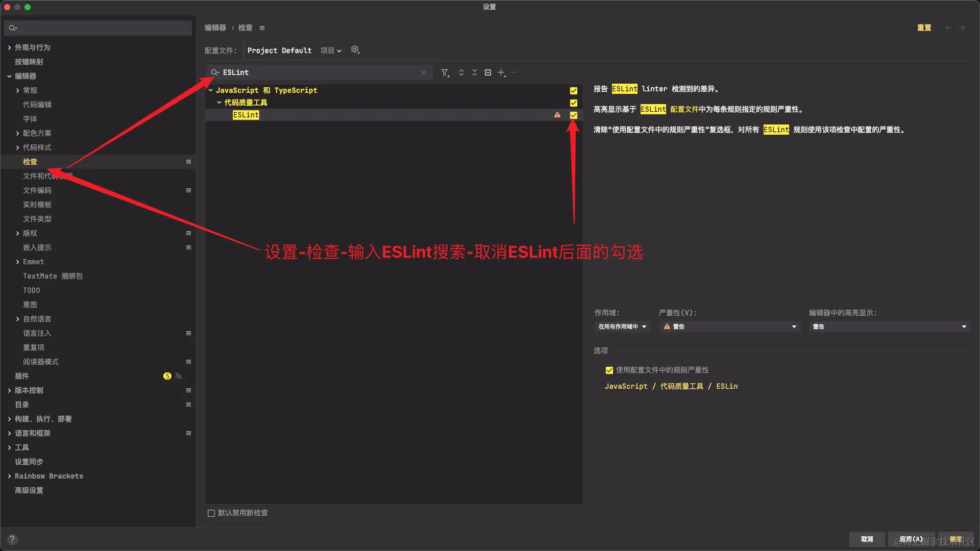This screenshot has width=980, height=551.
Task: Click the 取消 button
Action: click(x=867, y=539)
